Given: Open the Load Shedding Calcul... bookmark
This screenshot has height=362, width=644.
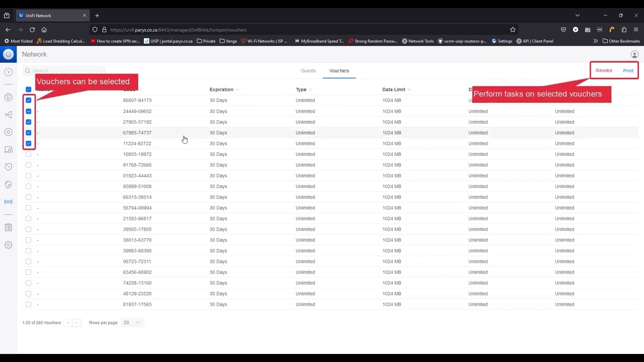Looking at the screenshot, I should (60, 41).
